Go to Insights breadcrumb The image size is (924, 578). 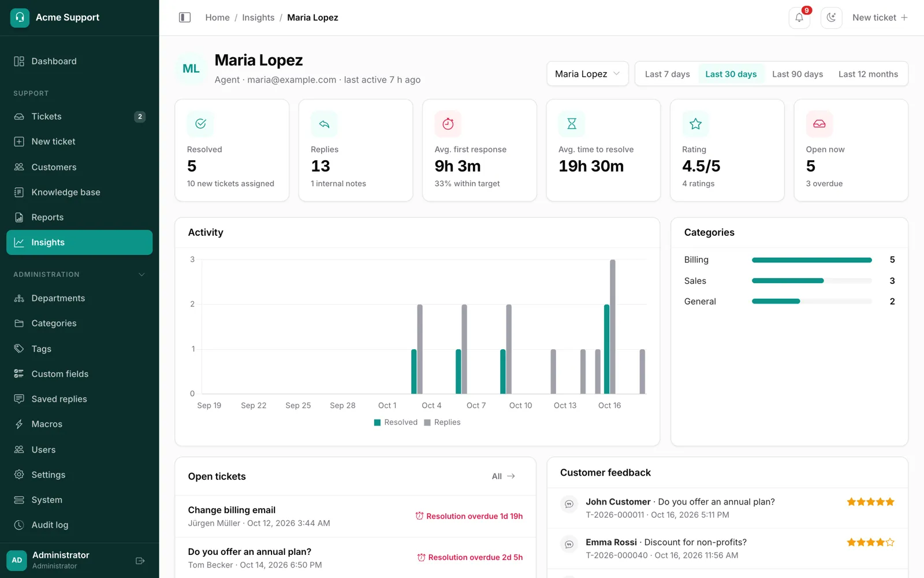point(258,17)
